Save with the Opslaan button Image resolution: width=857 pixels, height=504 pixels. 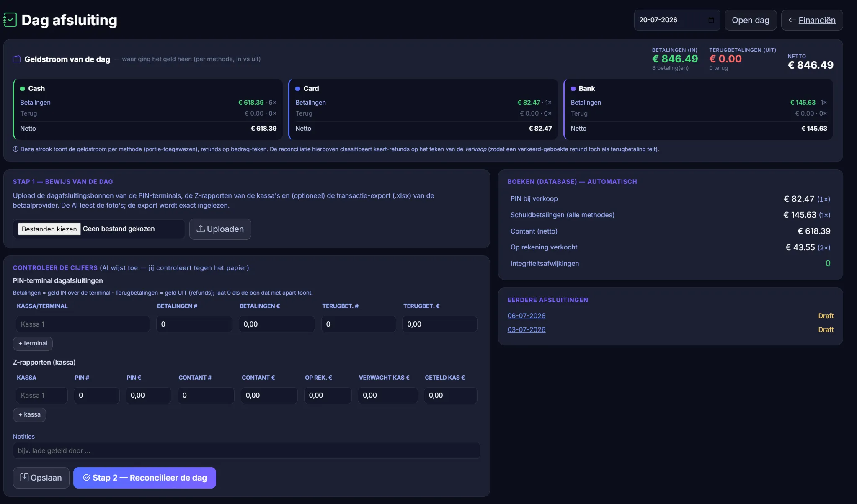(x=41, y=478)
